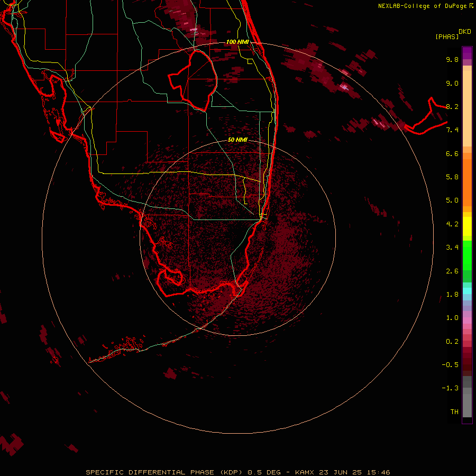Pick the bright green segment of the color bar
Image resolution: width=476 pixels, height=476 pixels.
(467, 255)
